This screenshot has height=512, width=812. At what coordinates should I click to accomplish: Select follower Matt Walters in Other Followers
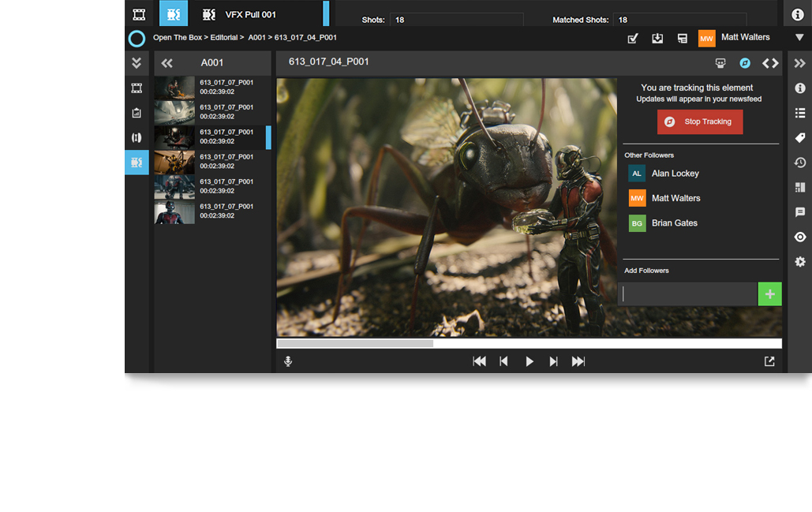click(x=675, y=198)
